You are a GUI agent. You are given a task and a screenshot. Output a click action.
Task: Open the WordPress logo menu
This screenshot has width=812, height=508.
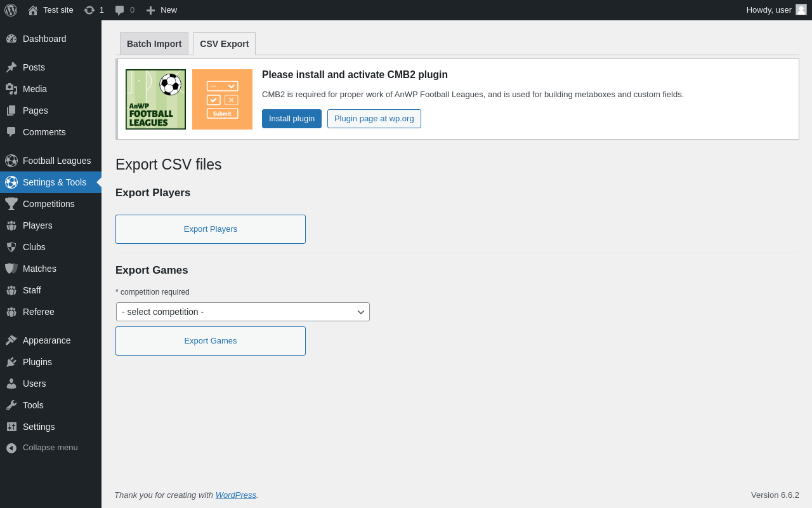point(11,10)
